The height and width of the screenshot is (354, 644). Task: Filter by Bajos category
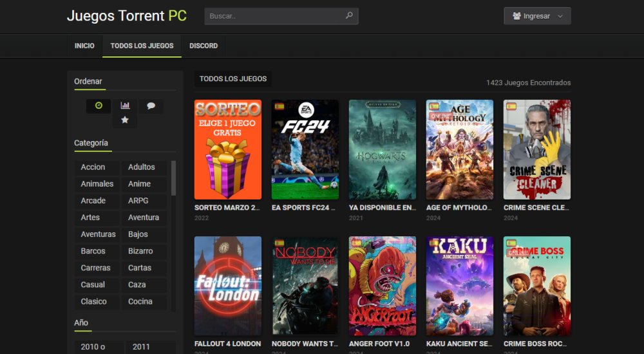pyautogui.click(x=144, y=234)
